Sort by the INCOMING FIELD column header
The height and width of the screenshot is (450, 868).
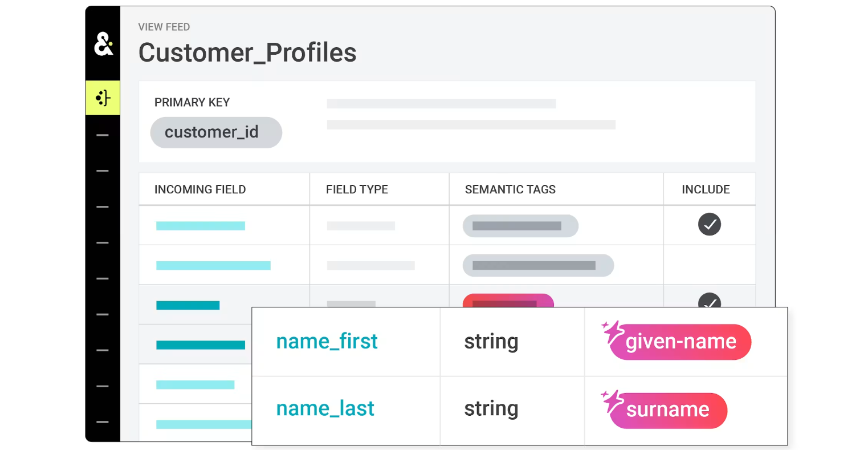tap(200, 189)
